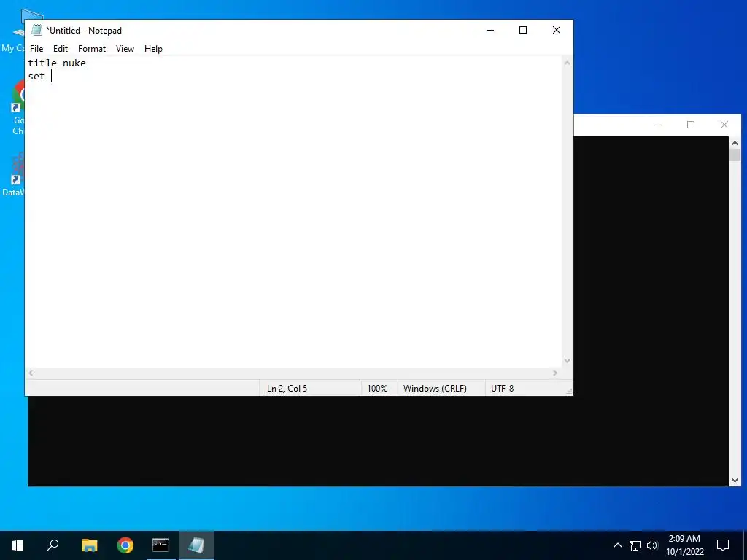Open the notification center icon
The image size is (747, 560).
[x=723, y=545]
